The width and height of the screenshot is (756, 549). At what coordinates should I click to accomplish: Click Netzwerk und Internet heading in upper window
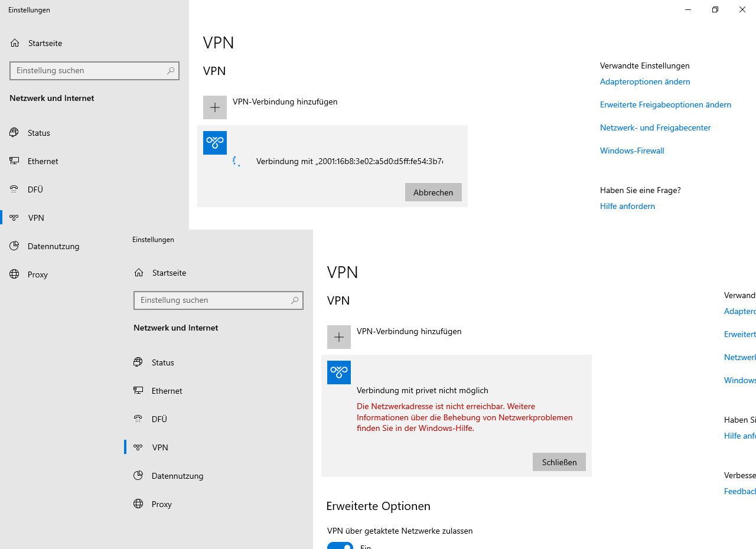pos(52,98)
